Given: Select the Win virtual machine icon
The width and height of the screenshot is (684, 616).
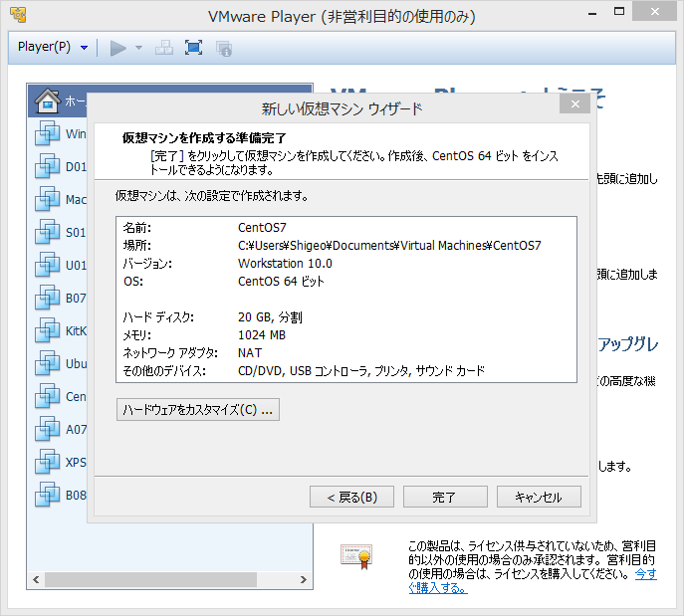Looking at the screenshot, I should [x=47, y=133].
